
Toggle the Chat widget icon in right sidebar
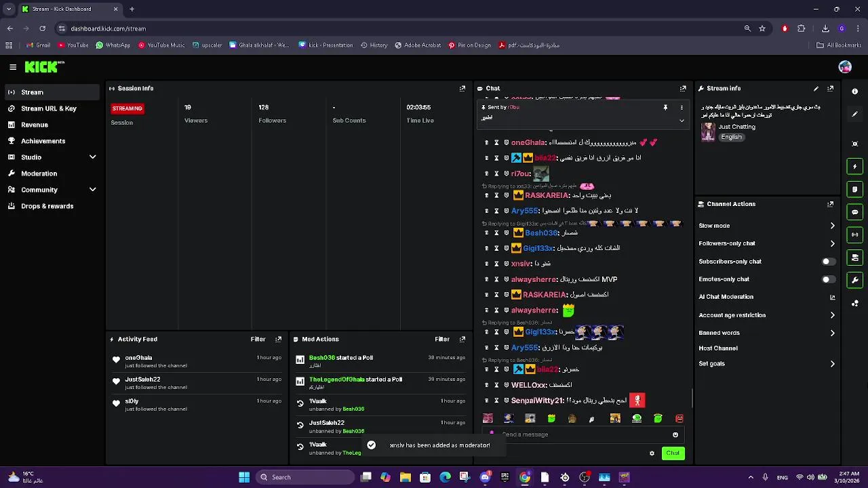click(x=854, y=212)
